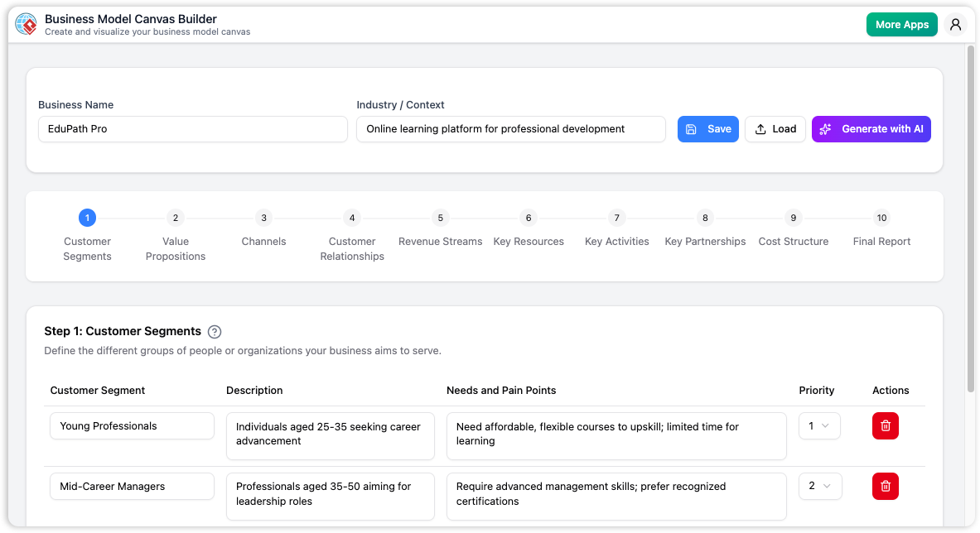Click the More Apps button

coord(901,24)
